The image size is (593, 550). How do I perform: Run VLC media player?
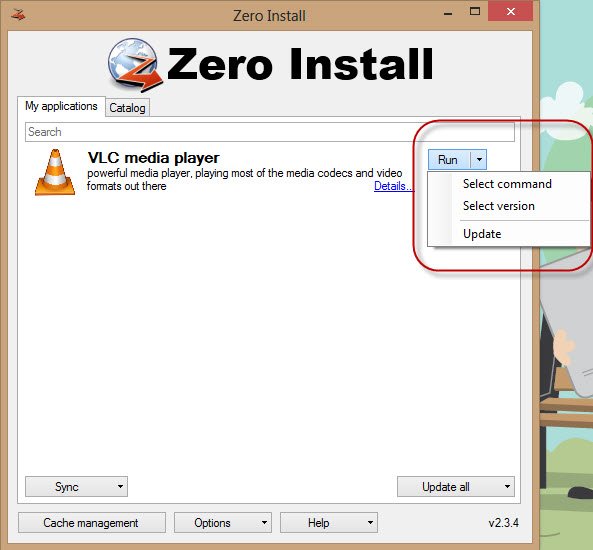coord(449,160)
